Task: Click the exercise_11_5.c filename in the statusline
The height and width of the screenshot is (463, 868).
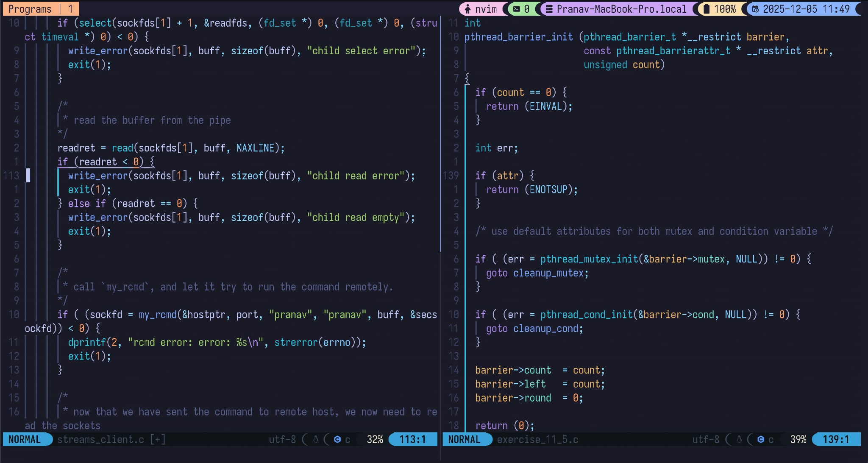Action: pyautogui.click(x=537, y=440)
